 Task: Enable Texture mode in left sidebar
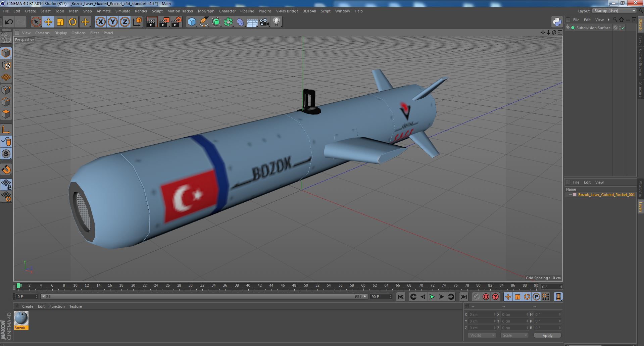click(6, 65)
